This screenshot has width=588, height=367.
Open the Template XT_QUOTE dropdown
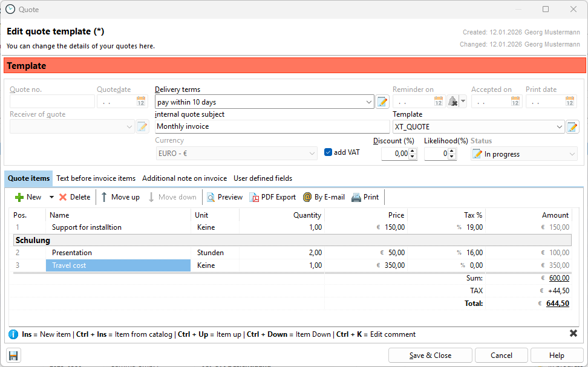coord(559,127)
